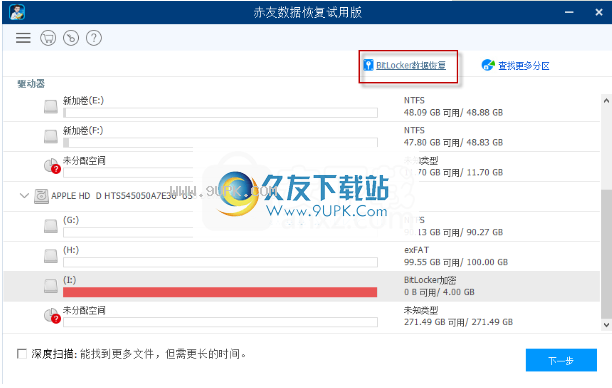The image size is (612, 388).
Task: Close the data recovery window
Action: coord(599,12)
